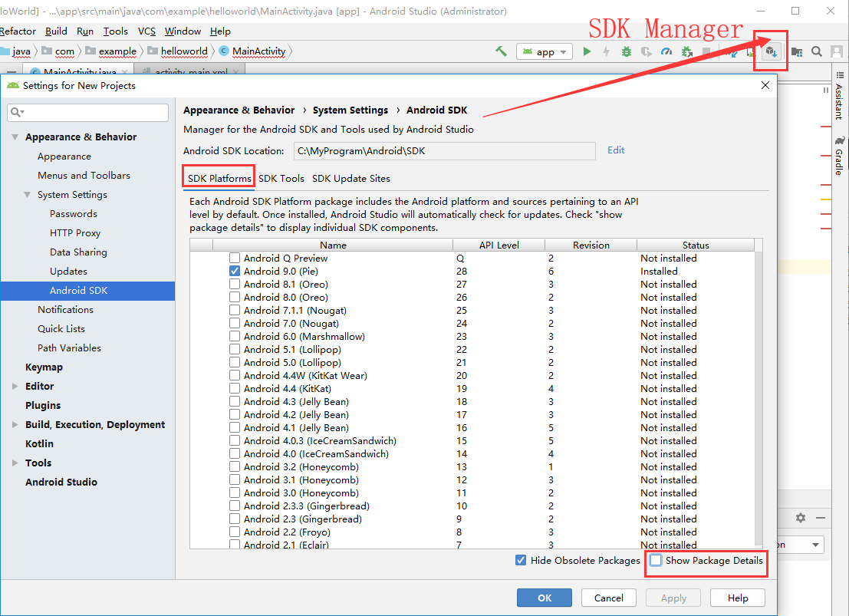Click the com folder breadcrumb
849x616 pixels.
pyautogui.click(x=58, y=51)
